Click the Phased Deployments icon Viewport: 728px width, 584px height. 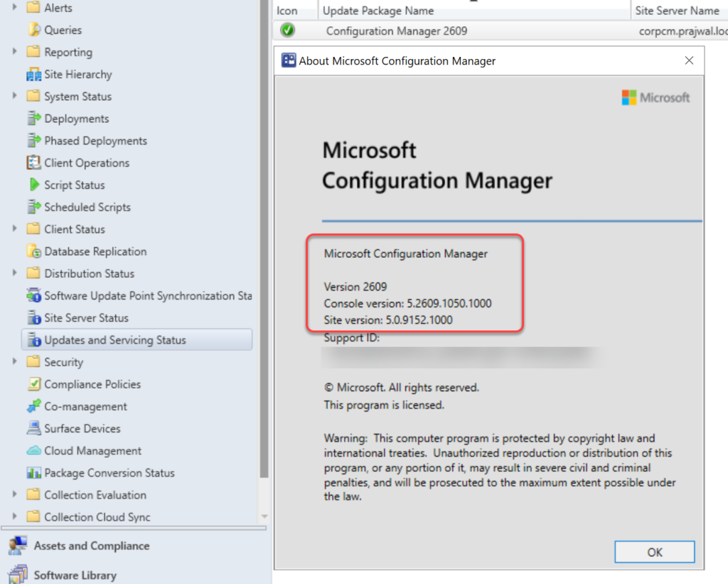coord(33,141)
